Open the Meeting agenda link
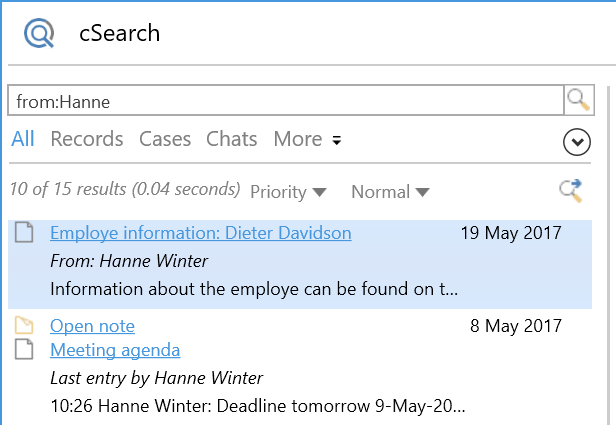 click(x=115, y=350)
